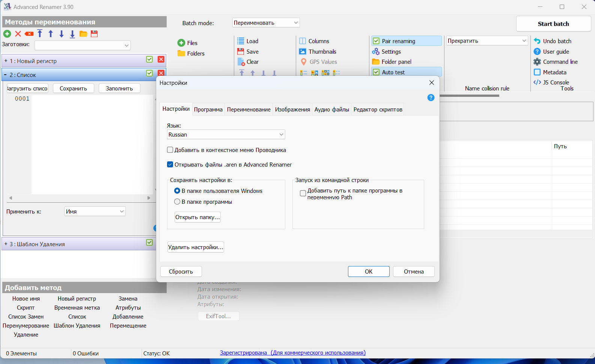Switch to the Изображения tab
The width and height of the screenshot is (595, 364).
coord(292,110)
